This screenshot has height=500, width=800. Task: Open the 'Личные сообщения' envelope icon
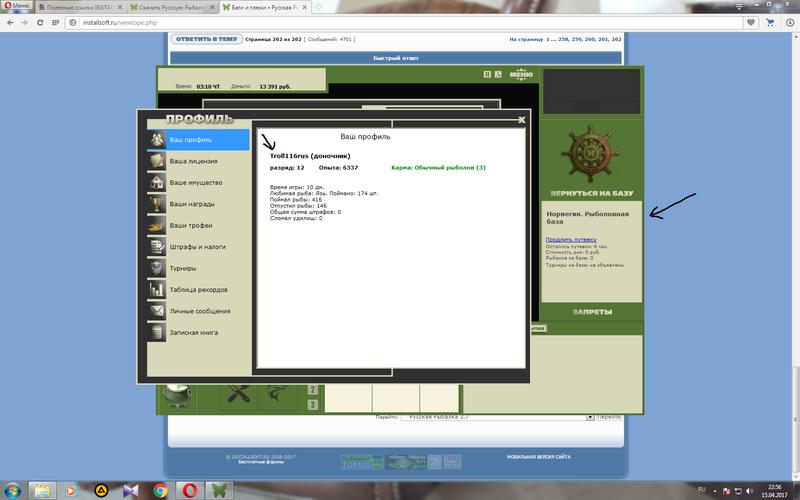157,311
